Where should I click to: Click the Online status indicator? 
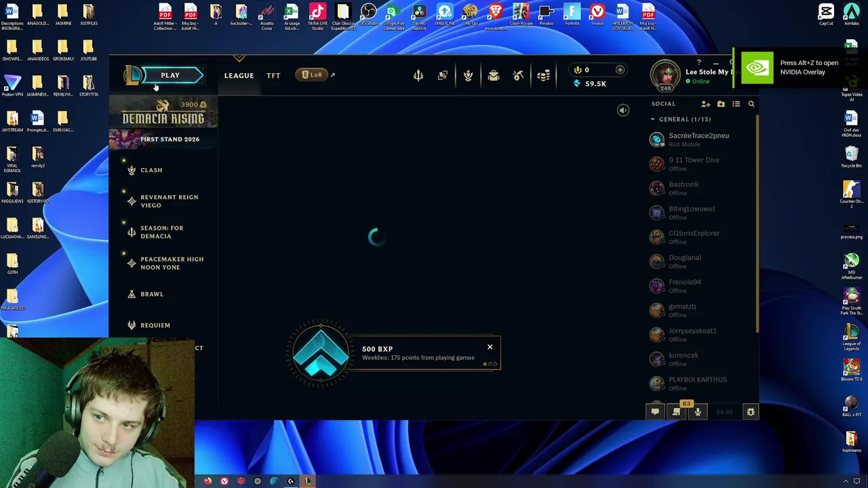(x=697, y=81)
